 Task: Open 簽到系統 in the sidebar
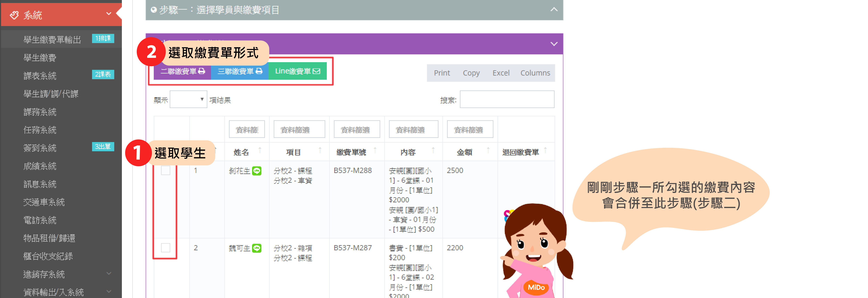coord(40,148)
